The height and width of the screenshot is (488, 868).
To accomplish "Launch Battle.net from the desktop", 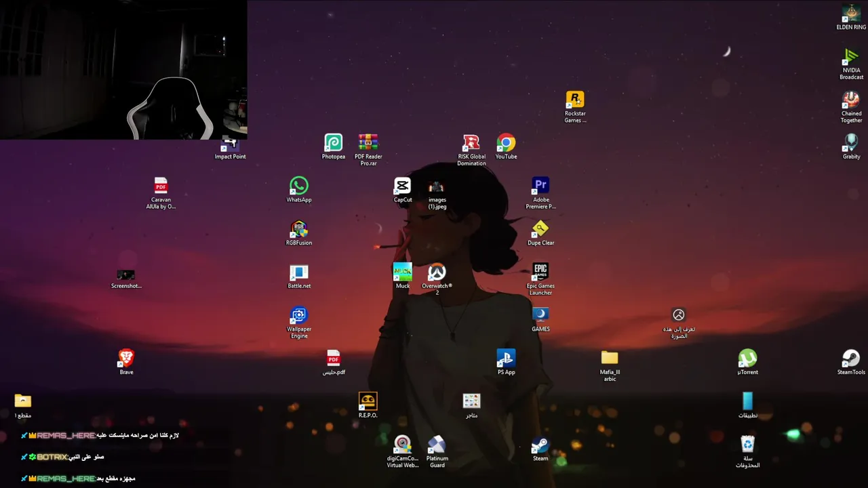I will point(299,276).
